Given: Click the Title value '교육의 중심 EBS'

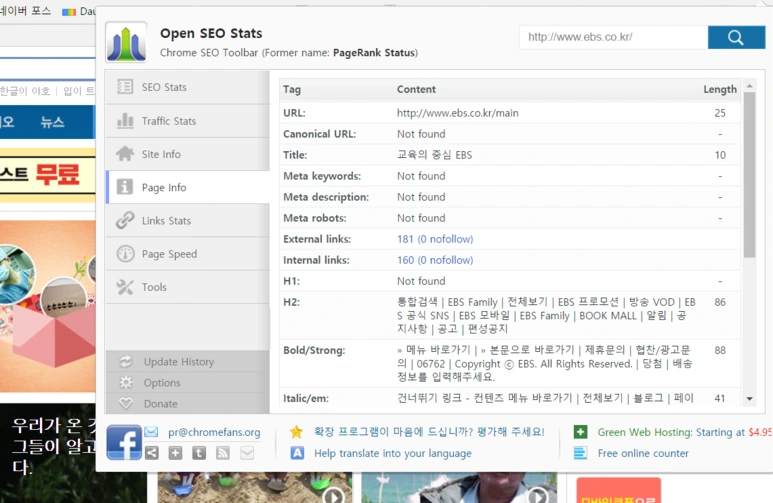Looking at the screenshot, I should click(x=434, y=155).
